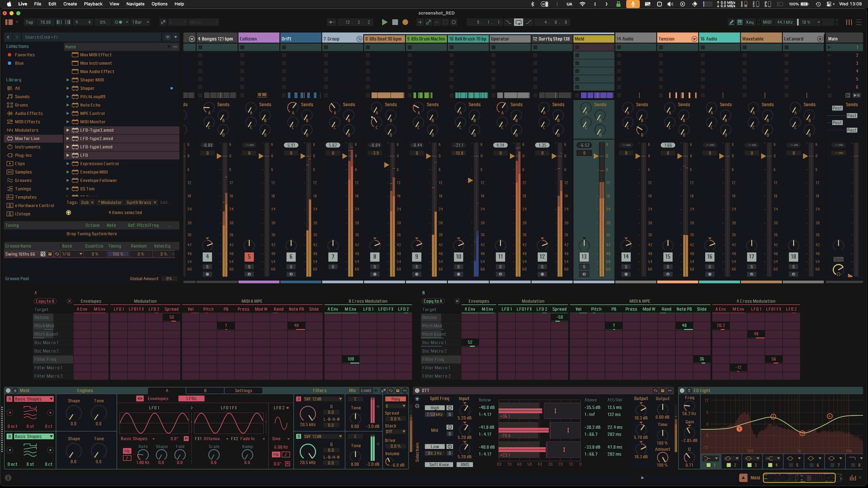868x488 pixels.
Task: Click the Draw Mode pencil icon
Action: (731, 22)
